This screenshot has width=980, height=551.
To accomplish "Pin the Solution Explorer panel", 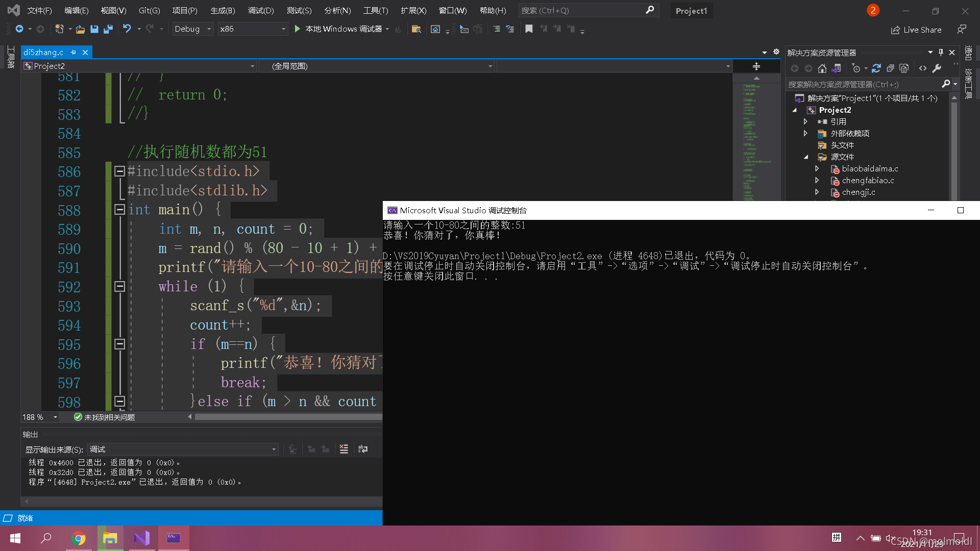I will (941, 52).
